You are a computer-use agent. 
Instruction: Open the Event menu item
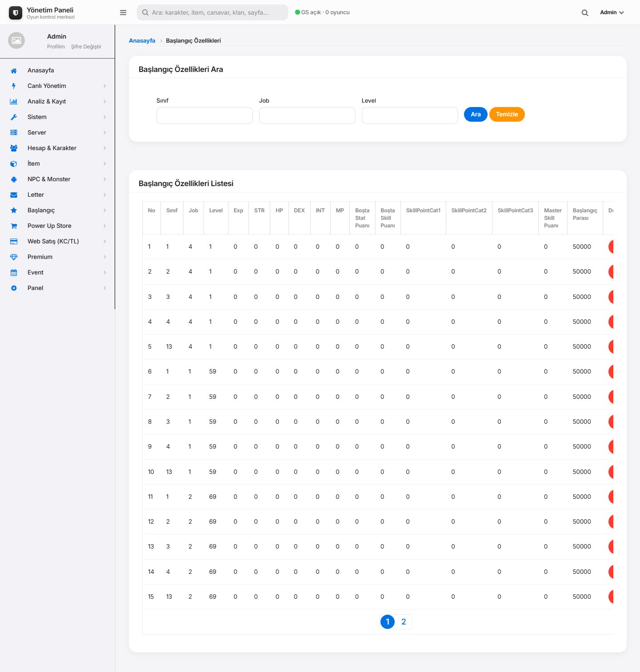tap(57, 272)
